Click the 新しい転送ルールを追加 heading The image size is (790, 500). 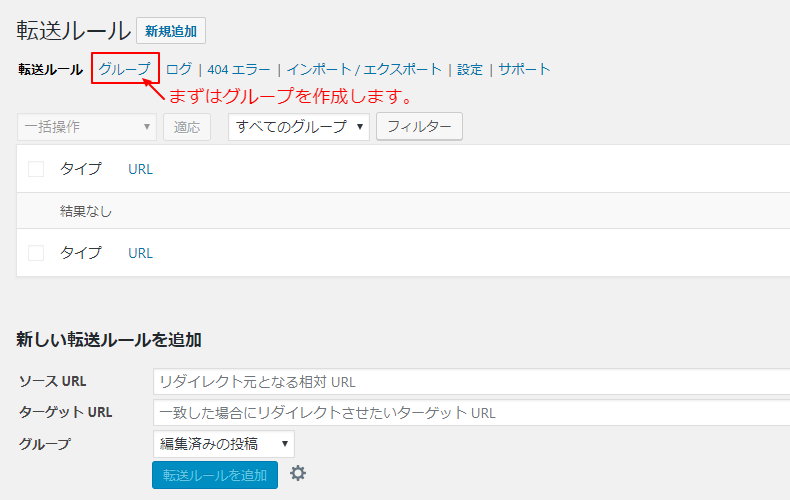[x=109, y=340]
